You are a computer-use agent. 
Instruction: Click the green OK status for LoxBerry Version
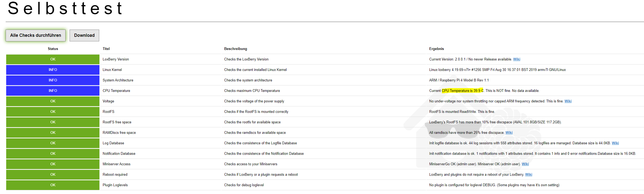click(x=53, y=59)
